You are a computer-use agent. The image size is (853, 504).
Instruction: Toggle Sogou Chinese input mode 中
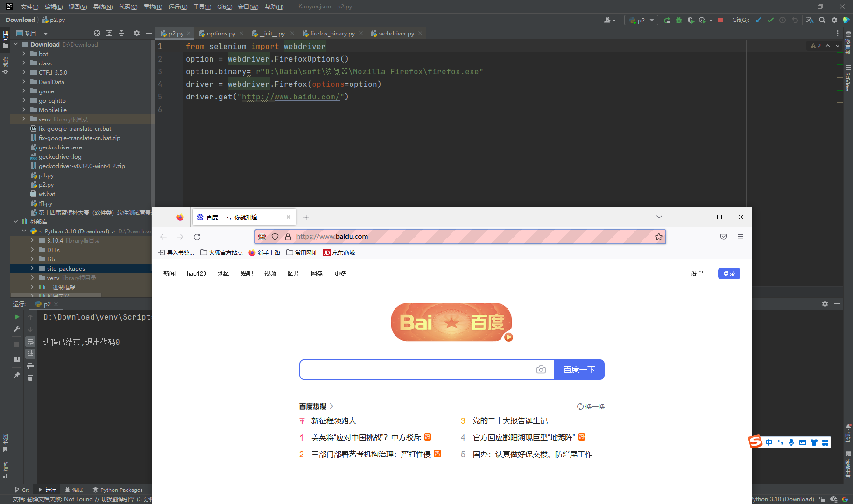[x=769, y=442]
